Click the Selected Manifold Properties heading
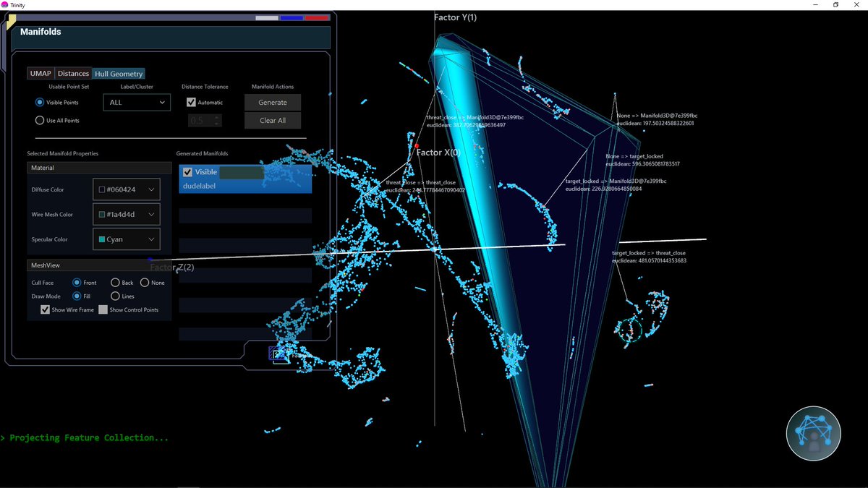This screenshot has width=868, height=488. point(63,154)
